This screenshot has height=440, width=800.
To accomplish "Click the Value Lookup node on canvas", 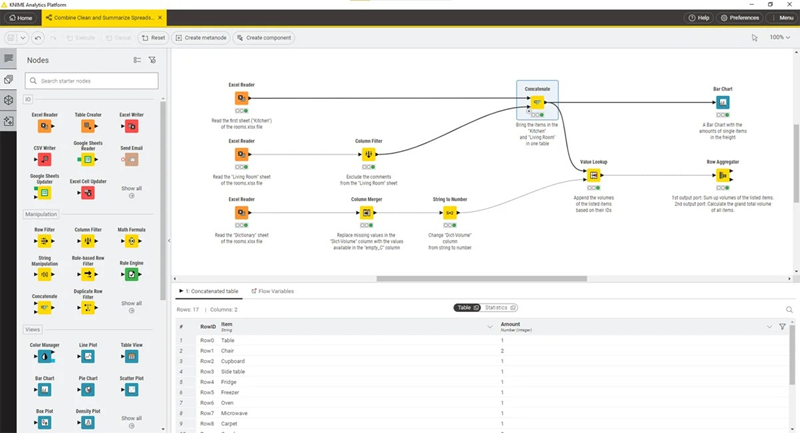I will click(593, 175).
